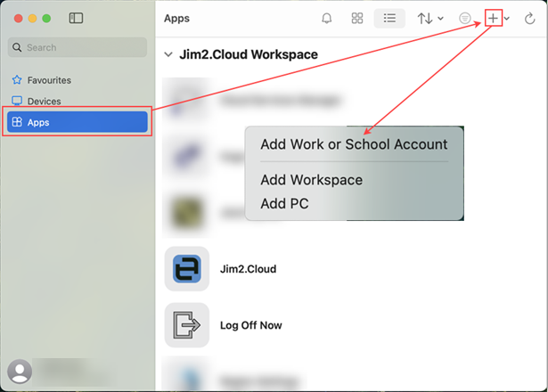
Task: Switch to list view
Action: coord(389,18)
